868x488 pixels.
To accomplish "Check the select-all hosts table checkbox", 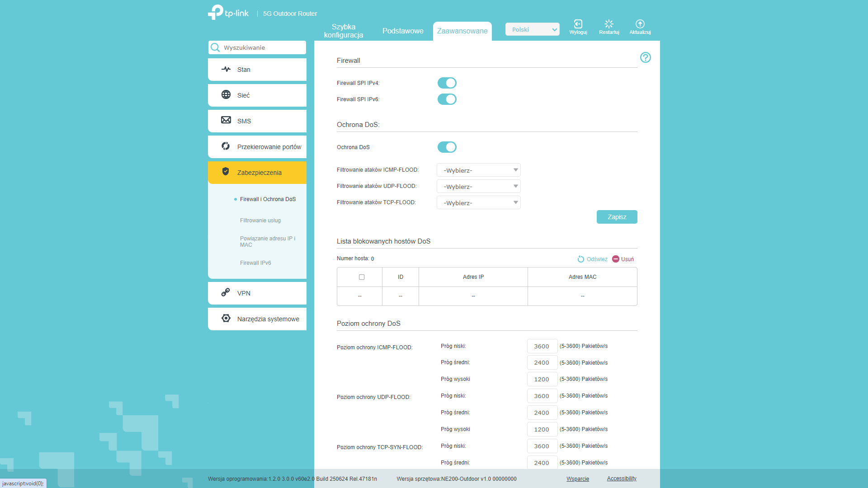I will [x=362, y=277].
